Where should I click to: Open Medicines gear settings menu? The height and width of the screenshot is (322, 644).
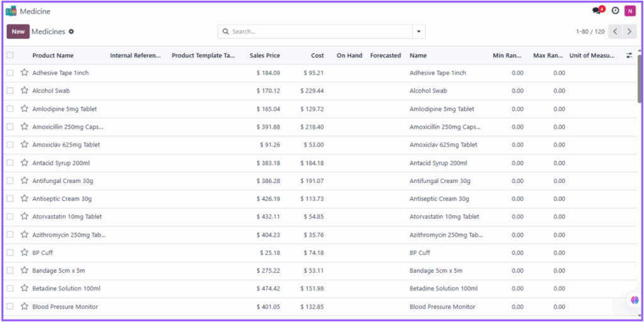pyautogui.click(x=71, y=31)
